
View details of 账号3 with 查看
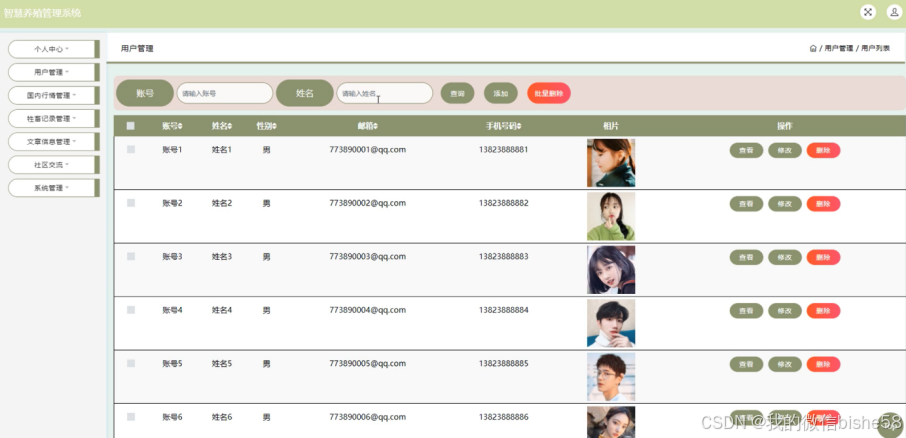[x=747, y=257]
